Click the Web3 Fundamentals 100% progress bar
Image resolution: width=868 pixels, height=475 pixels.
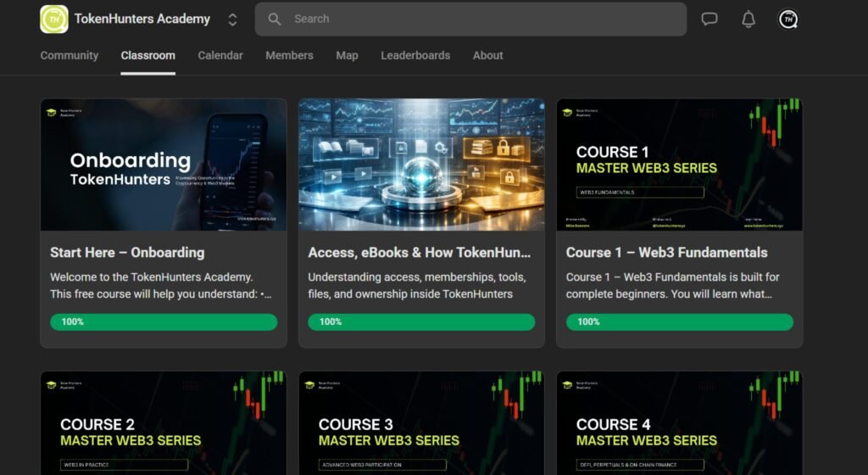(x=679, y=321)
